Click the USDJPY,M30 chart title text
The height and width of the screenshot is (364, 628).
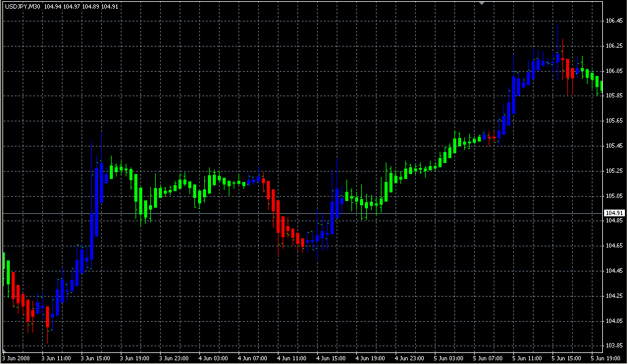[23, 7]
